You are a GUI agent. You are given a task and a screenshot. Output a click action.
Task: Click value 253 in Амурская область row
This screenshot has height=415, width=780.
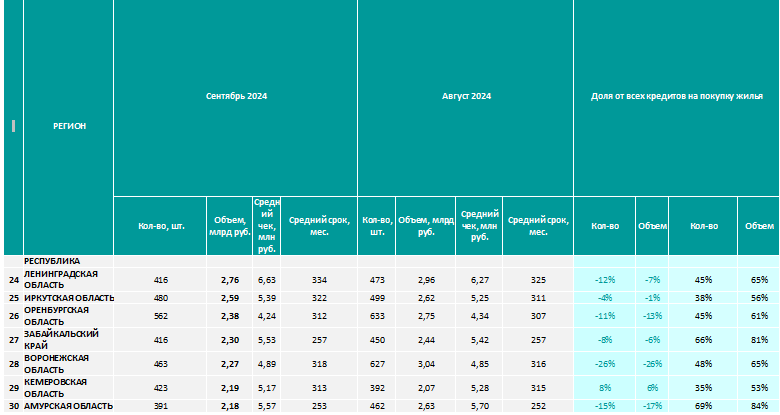(x=319, y=407)
